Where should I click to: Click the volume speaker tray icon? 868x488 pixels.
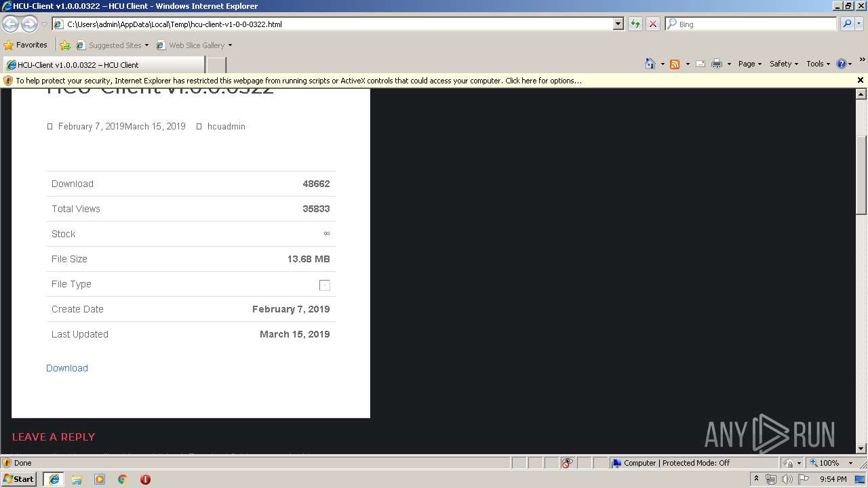[x=787, y=479]
